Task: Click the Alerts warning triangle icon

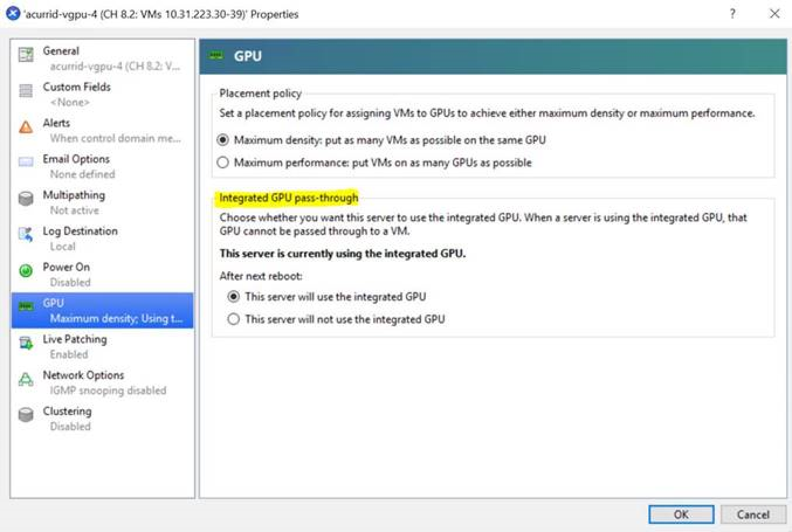Action: (x=25, y=127)
